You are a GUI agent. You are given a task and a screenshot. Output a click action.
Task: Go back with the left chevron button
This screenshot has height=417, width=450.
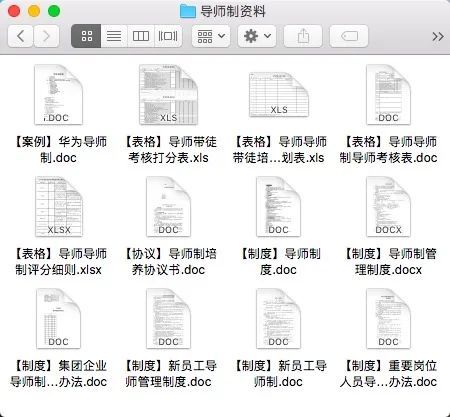coord(20,36)
